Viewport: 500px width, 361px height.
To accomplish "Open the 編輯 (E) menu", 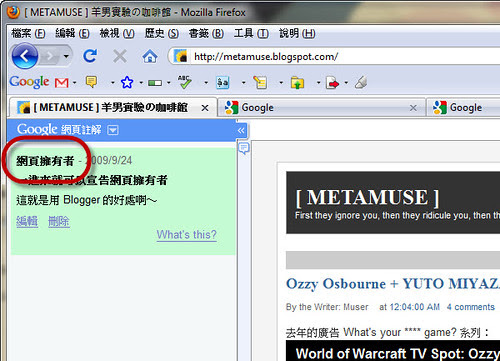I will point(72,33).
